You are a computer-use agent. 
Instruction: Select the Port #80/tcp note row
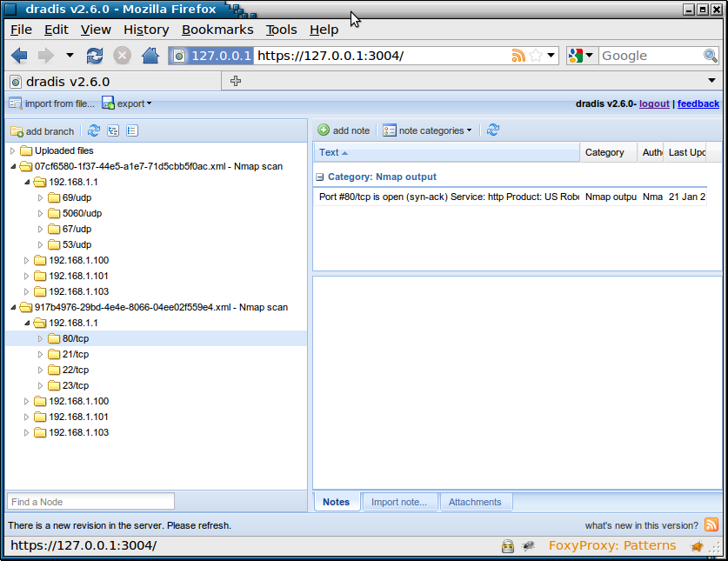511,197
